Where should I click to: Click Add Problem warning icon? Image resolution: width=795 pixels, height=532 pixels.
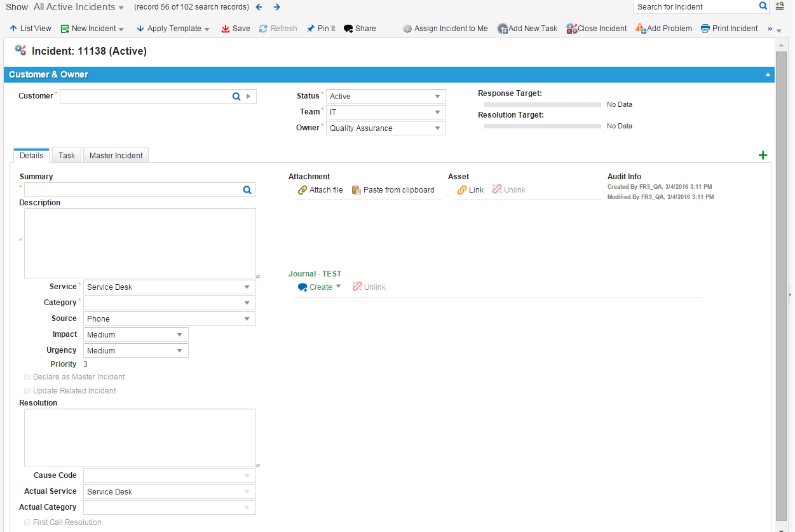click(x=641, y=29)
